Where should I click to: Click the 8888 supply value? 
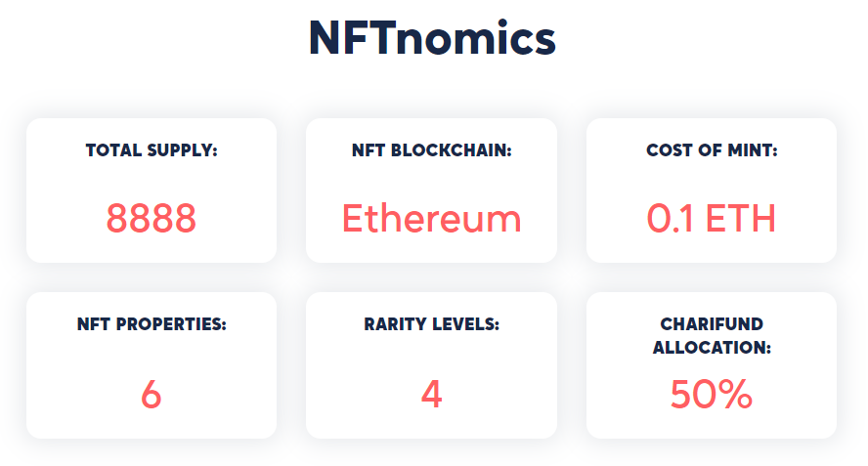[x=152, y=218]
